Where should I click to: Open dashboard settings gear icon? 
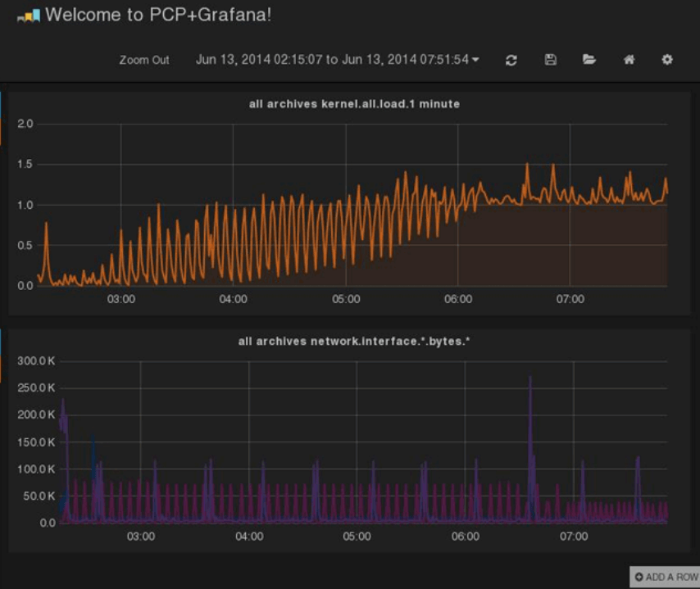pyautogui.click(x=667, y=59)
